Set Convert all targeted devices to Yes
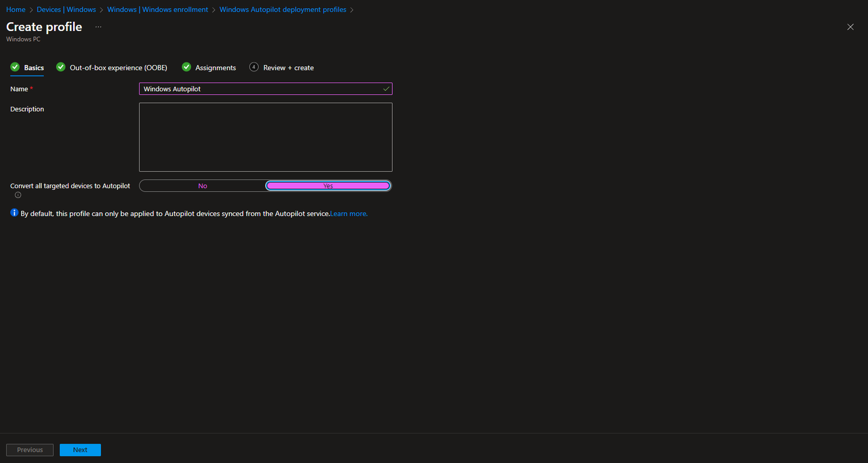The width and height of the screenshot is (868, 463). click(x=328, y=186)
